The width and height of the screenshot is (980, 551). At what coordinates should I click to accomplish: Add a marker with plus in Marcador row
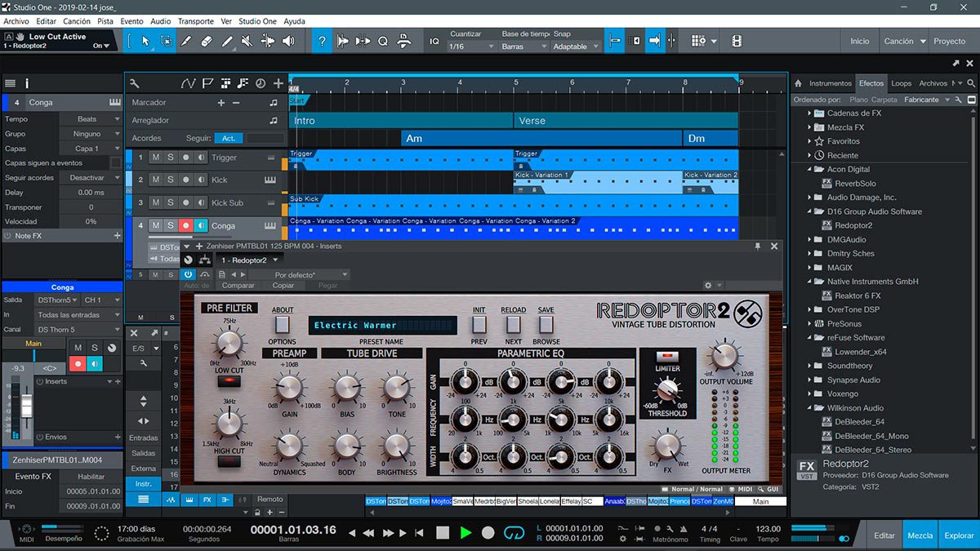coord(220,103)
